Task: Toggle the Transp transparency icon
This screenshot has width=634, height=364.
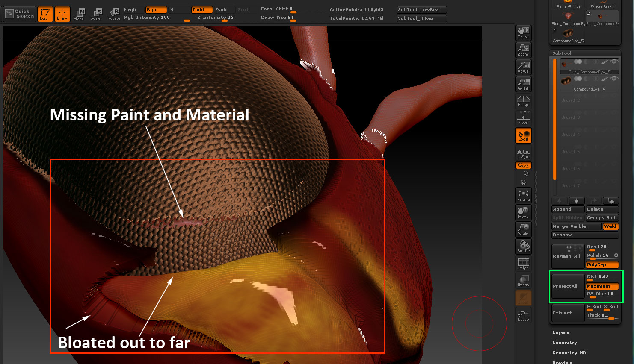Action: [x=524, y=281]
